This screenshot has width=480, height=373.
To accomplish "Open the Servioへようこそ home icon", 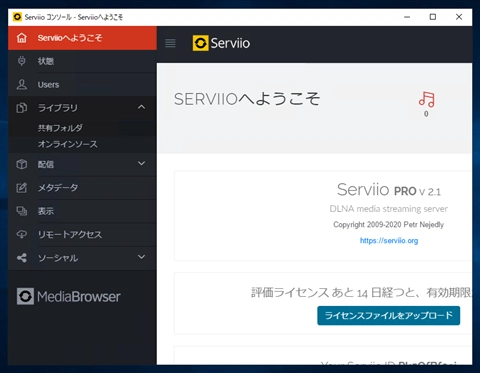I will [x=22, y=38].
